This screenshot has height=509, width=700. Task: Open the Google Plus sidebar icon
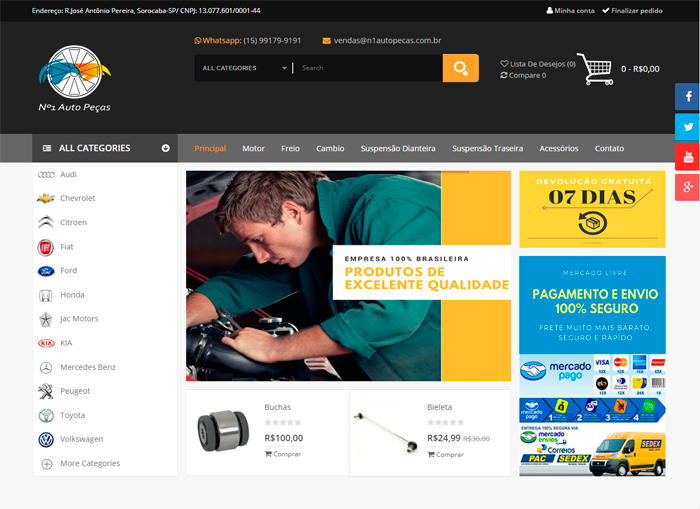(687, 187)
